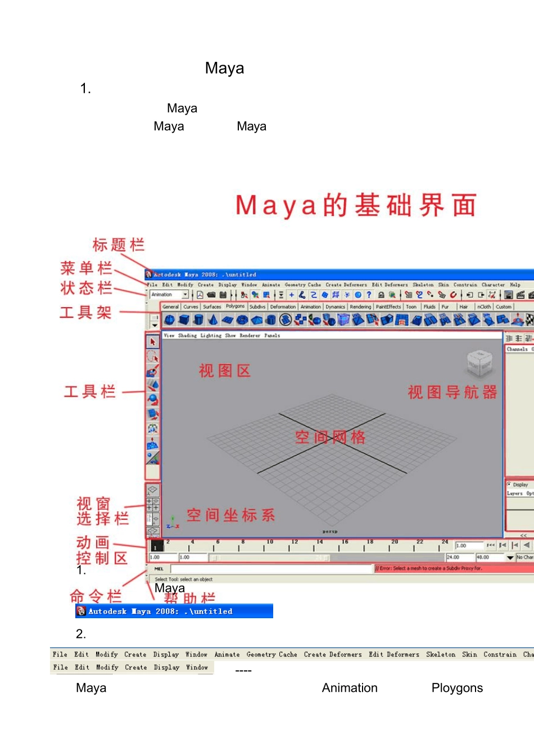The width and height of the screenshot is (534, 756).
Task: Click the view cube navigator
Action: pos(479,364)
